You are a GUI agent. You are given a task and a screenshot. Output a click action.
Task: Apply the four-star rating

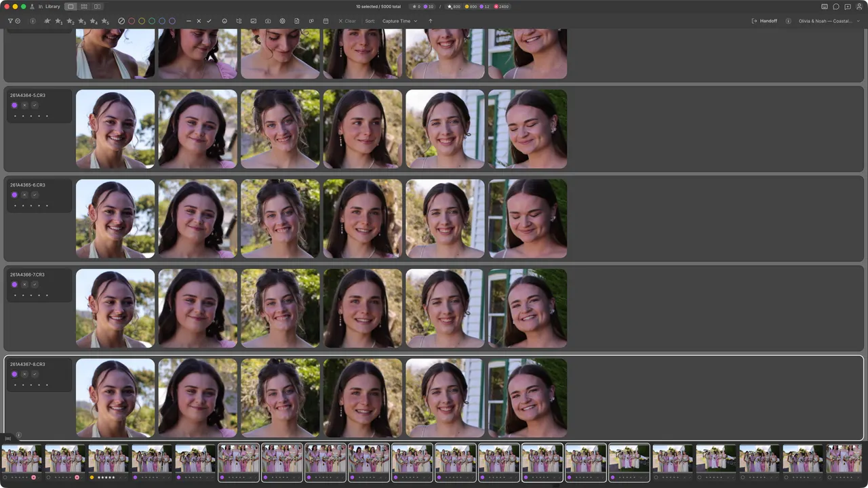pyautogui.click(x=93, y=21)
